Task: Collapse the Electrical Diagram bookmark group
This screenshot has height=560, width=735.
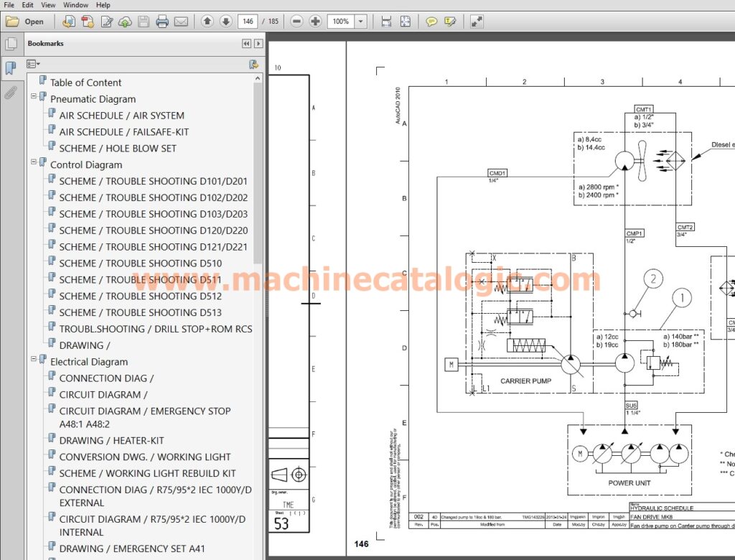Action: tap(33, 359)
